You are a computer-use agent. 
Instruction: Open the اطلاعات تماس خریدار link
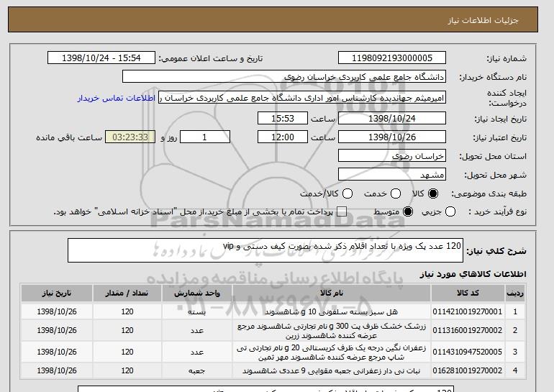(117, 98)
